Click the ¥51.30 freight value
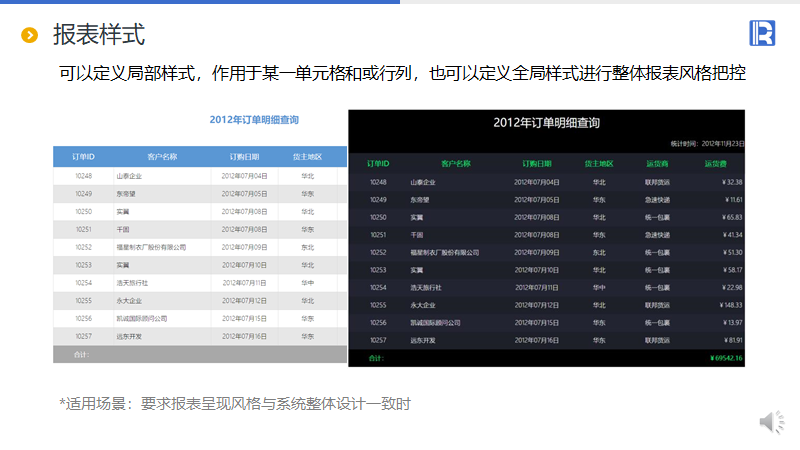800x450 pixels. pyautogui.click(x=732, y=253)
